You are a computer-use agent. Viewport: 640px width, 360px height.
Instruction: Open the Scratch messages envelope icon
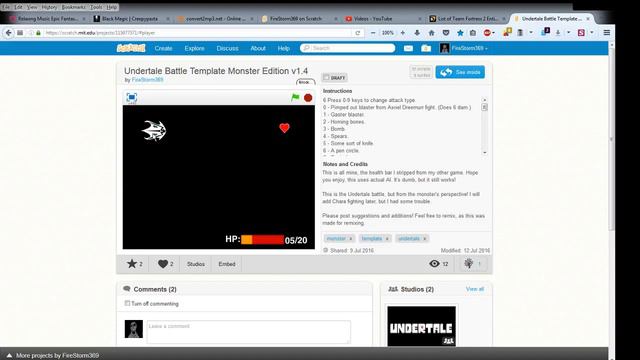pyautogui.click(x=408, y=48)
